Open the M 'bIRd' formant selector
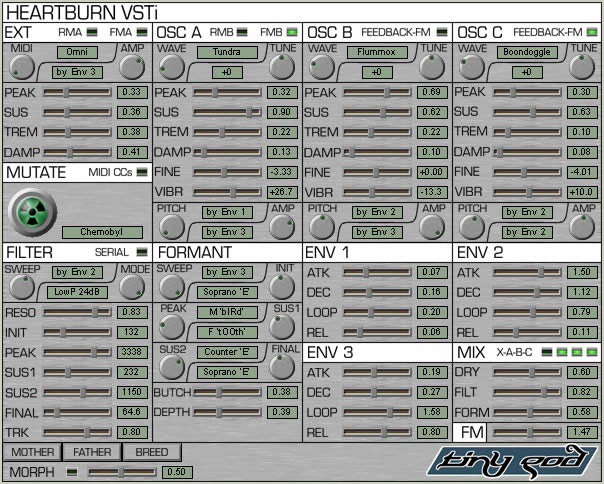Image resolution: width=604 pixels, height=484 pixels. (x=227, y=312)
